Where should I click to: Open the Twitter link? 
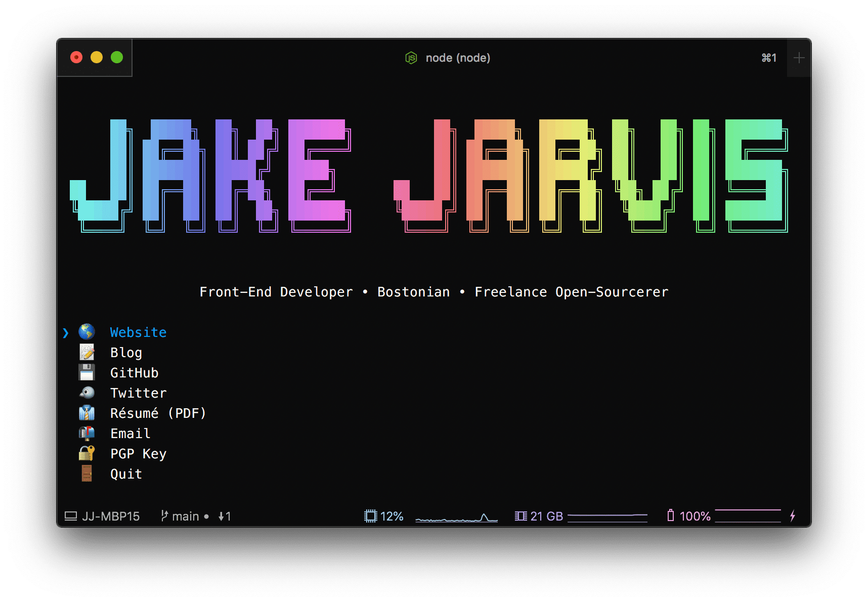[x=138, y=393]
